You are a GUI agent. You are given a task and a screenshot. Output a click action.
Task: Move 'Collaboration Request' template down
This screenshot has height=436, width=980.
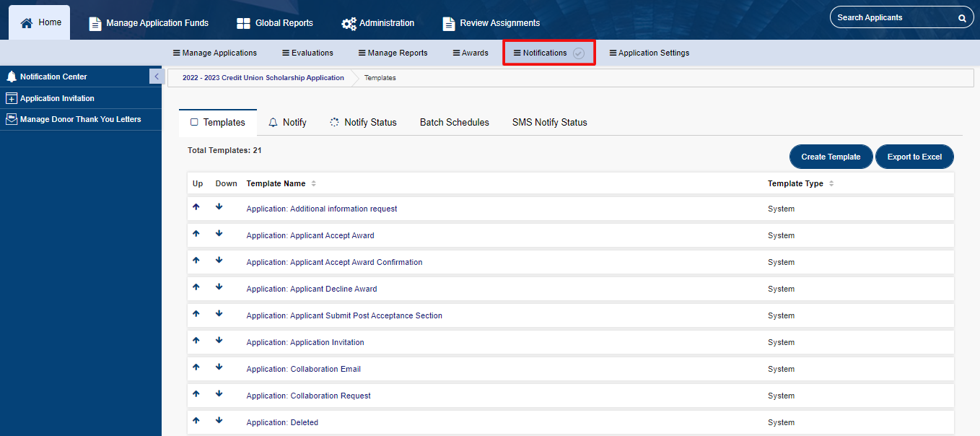coord(219,393)
